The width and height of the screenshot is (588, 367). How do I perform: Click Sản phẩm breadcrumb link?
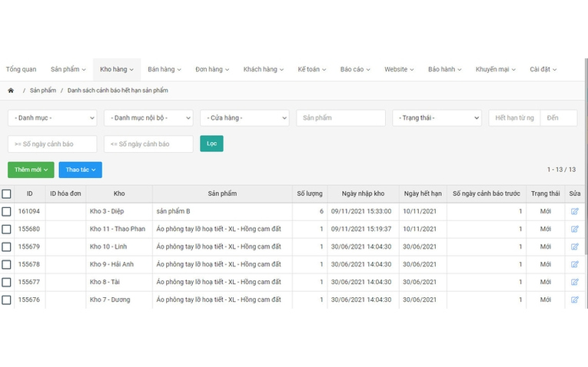pos(43,91)
